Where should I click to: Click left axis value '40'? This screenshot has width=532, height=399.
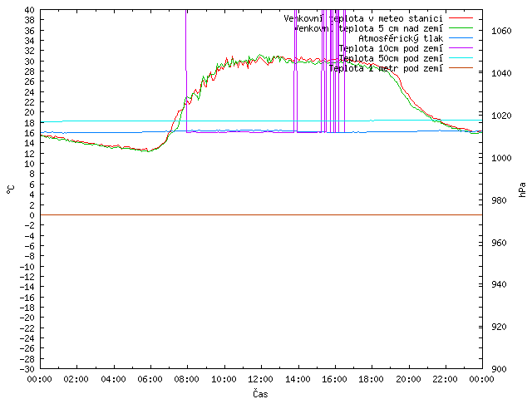pyautogui.click(x=30, y=10)
